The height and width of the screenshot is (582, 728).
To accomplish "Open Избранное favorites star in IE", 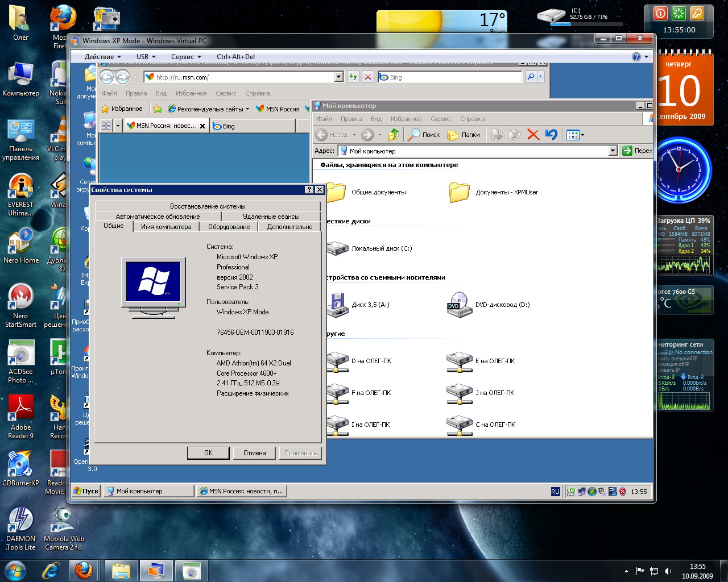I will (122, 109).
